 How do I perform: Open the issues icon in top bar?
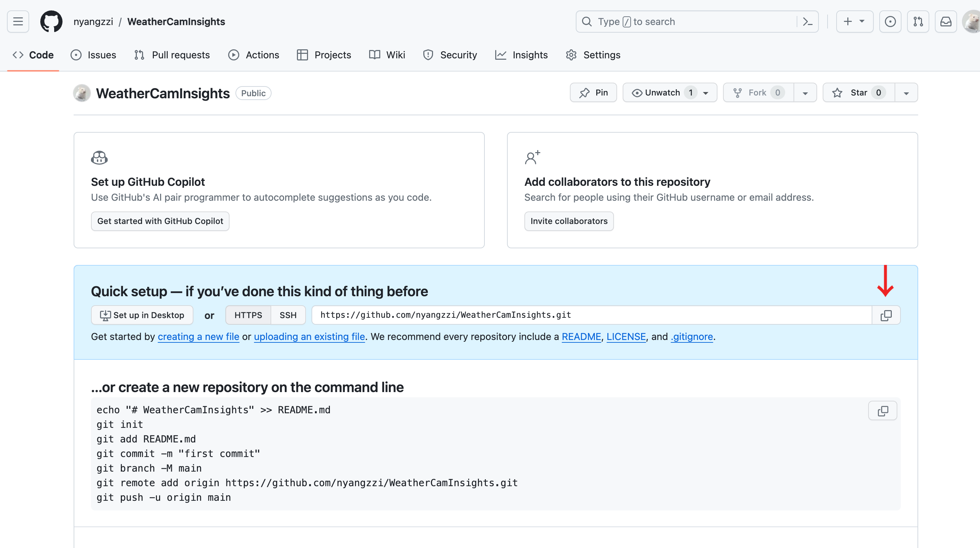(890, 22)
